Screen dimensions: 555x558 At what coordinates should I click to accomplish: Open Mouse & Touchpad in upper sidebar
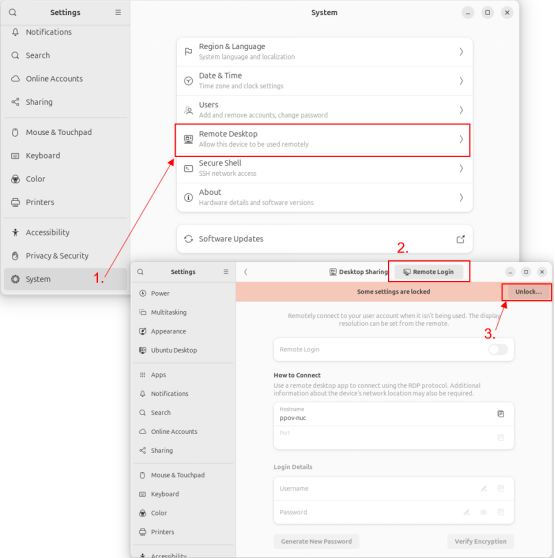tap(65, 132)
